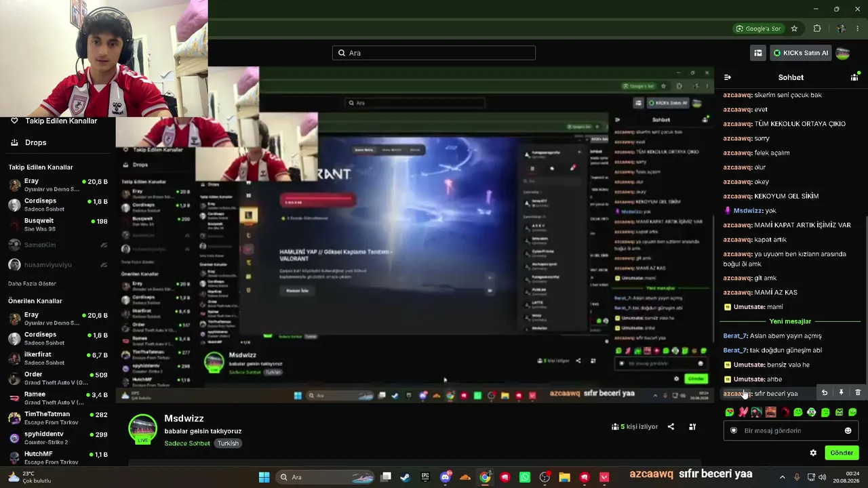
Task: Pin the hovered chat message
Action: pos(841,392)
